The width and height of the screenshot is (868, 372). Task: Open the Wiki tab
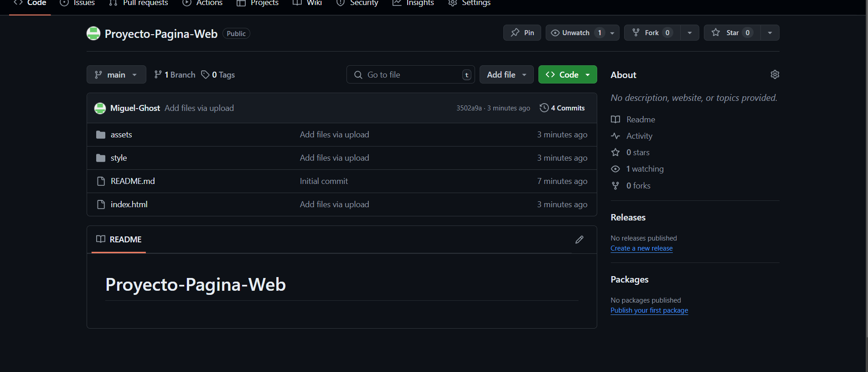click(x=307, y=3)
